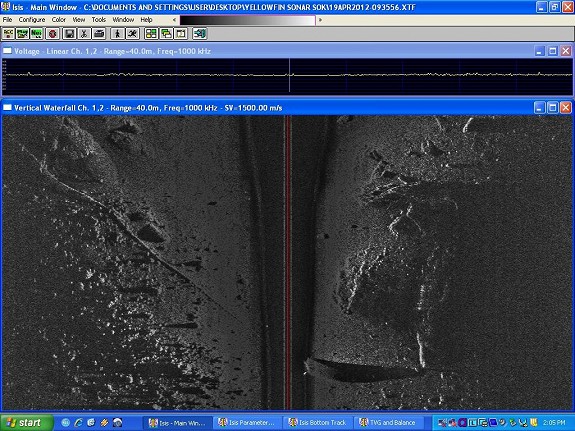Click the Windows start button
Viewport: 575px width, 431px height.
27,423
